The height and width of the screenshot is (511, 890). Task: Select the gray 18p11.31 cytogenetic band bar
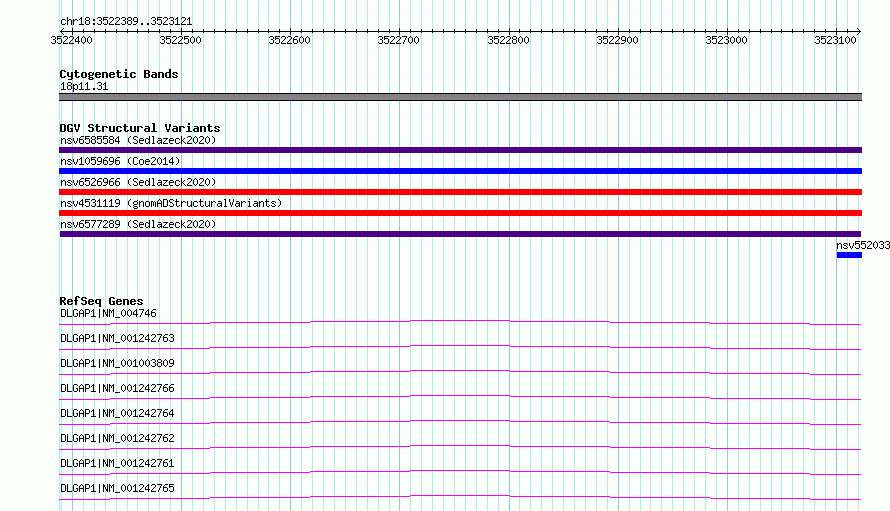coord(460,97)
